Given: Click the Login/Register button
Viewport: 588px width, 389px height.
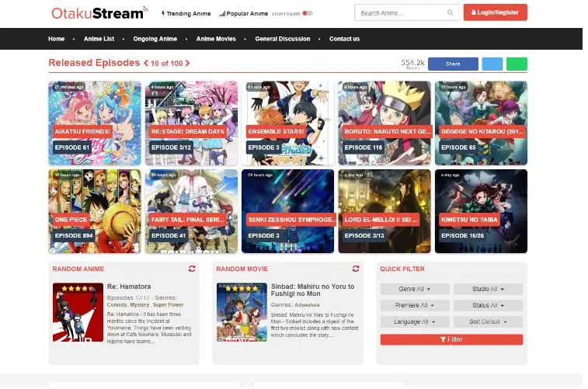Looking at the screenshot, I should (x=496, y=12).
